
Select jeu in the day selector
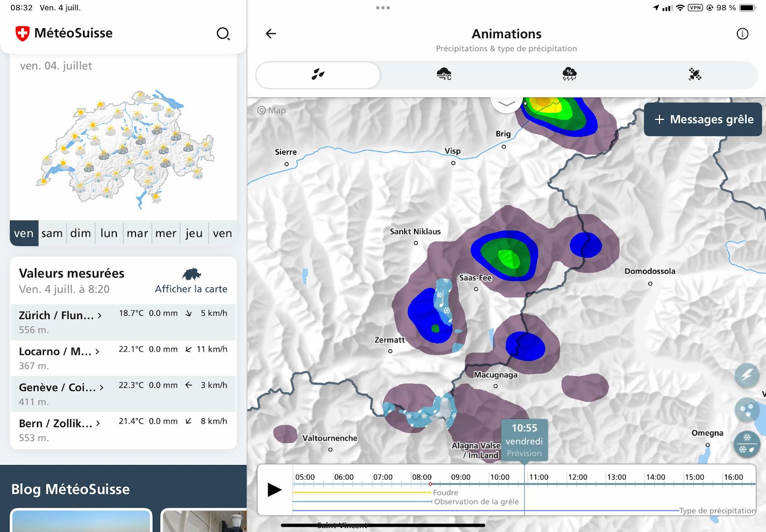click(194, 233)
